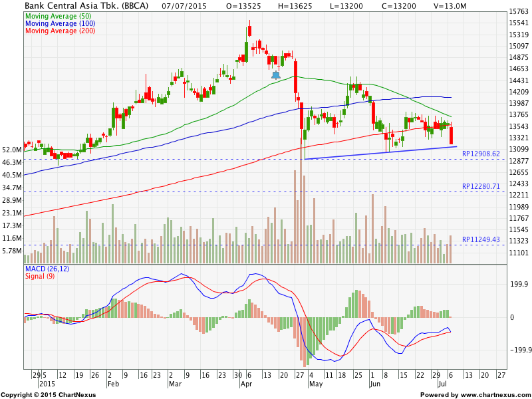Click the 15763 price on the right axis
532x399 pixels.
[x=518, y=12]
